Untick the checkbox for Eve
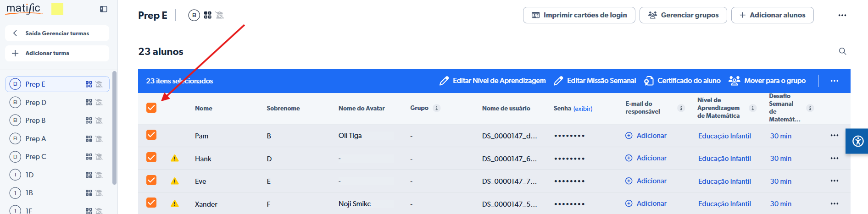This screenshot has height=214, width=868. pyautogui.click(x=151, y=180)
